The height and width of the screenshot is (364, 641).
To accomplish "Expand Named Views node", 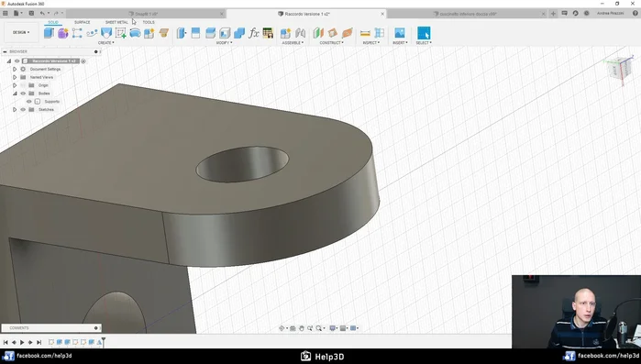I will point(15,77).
